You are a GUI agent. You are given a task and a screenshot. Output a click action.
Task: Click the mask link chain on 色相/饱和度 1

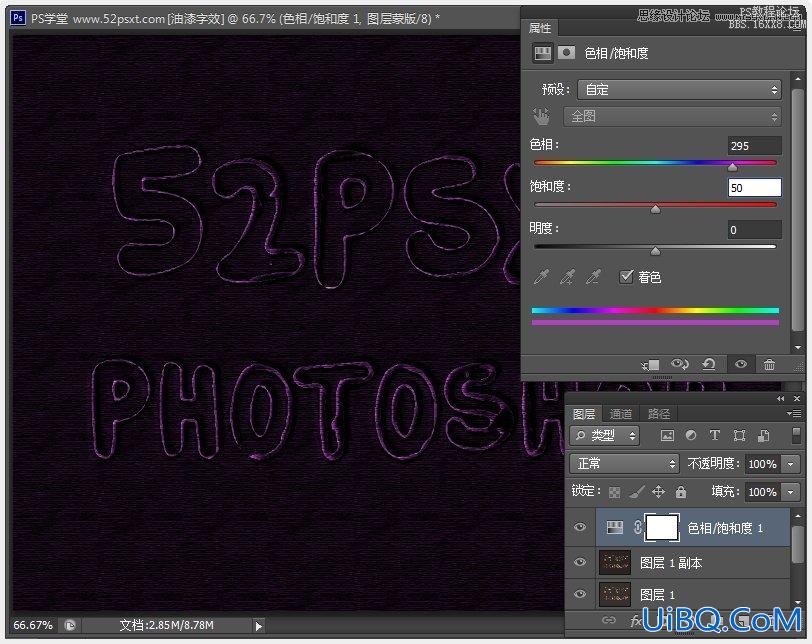click(637, 528)
